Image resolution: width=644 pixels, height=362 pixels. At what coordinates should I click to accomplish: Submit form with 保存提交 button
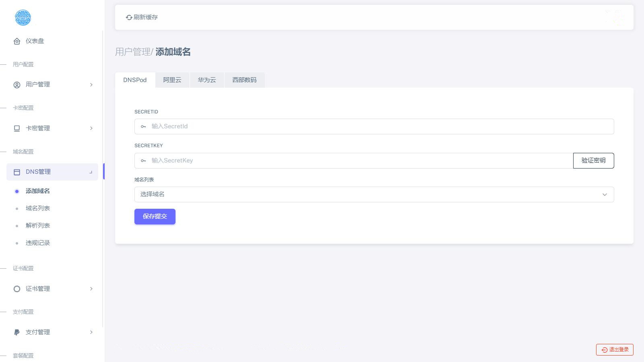tap(155, 216)
